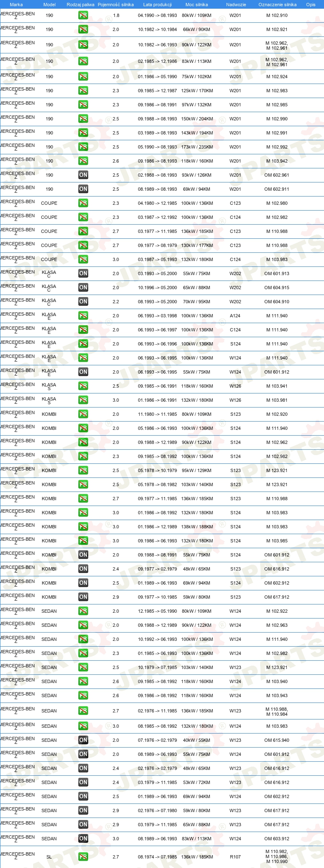Viewport: 324px width, 868px height.
Task: Select production years 08.1974 -> 07.1985
Action: (x=157, y=857)
